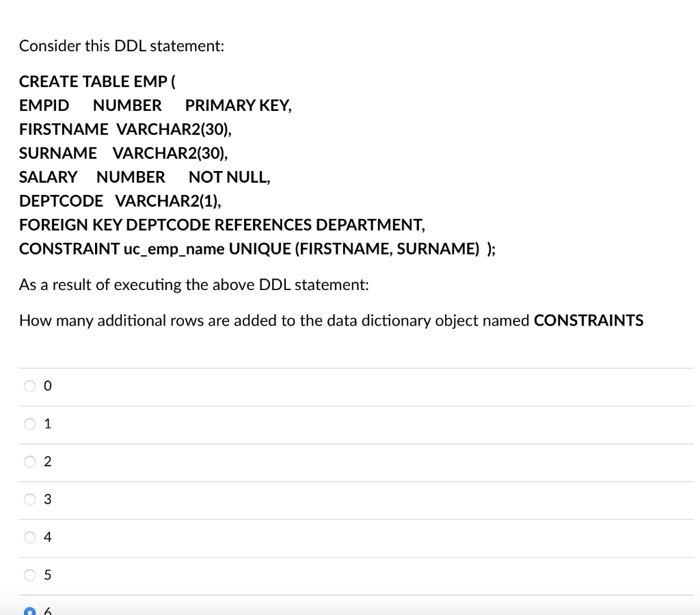Click the line containing uc_emp_name UNIQUE constraint

258,248
